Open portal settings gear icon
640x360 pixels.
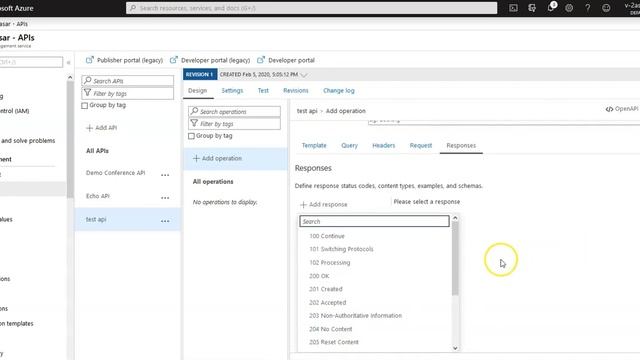569,8
